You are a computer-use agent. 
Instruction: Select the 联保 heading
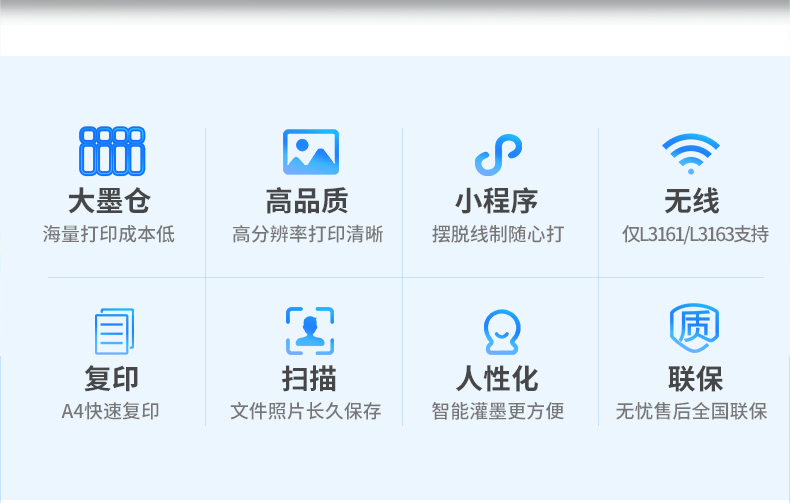coord(695,379)
